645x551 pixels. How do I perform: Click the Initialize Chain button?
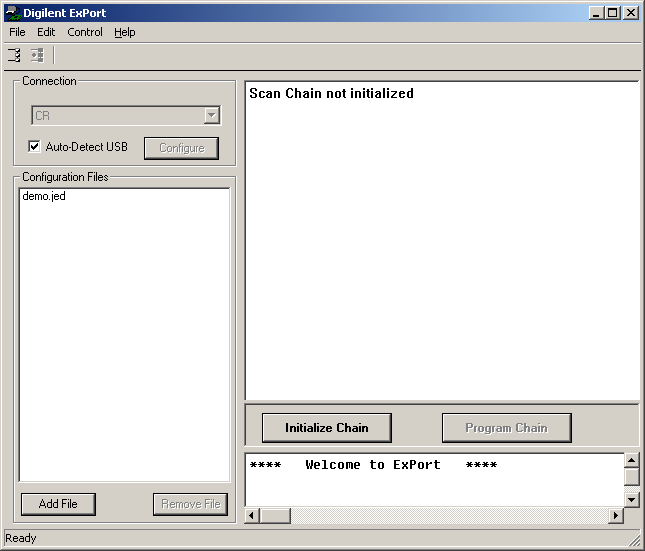coord(327,428)
